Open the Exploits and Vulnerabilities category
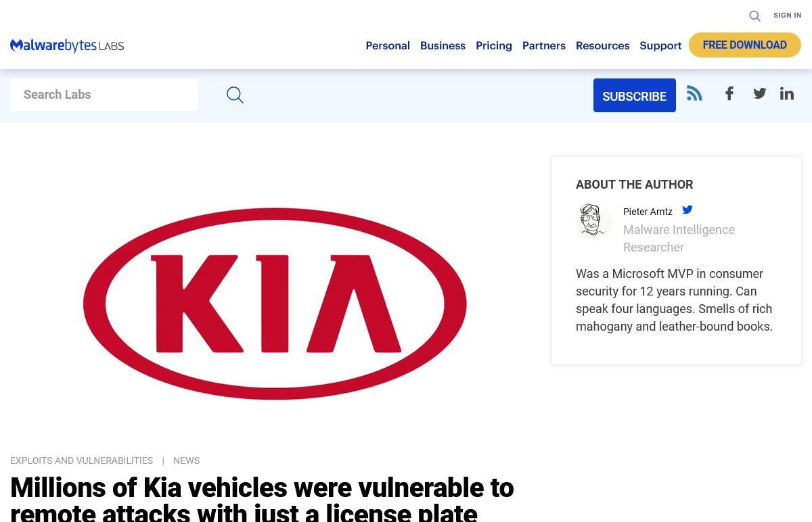The width and height of the screenshot is (812, 522). 81,460
